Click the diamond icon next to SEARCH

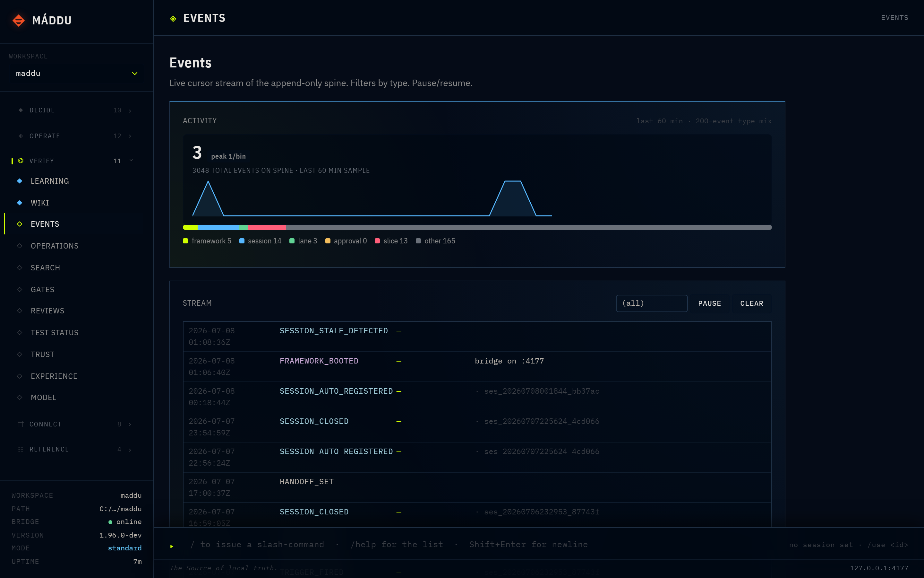tap(20, 267)
